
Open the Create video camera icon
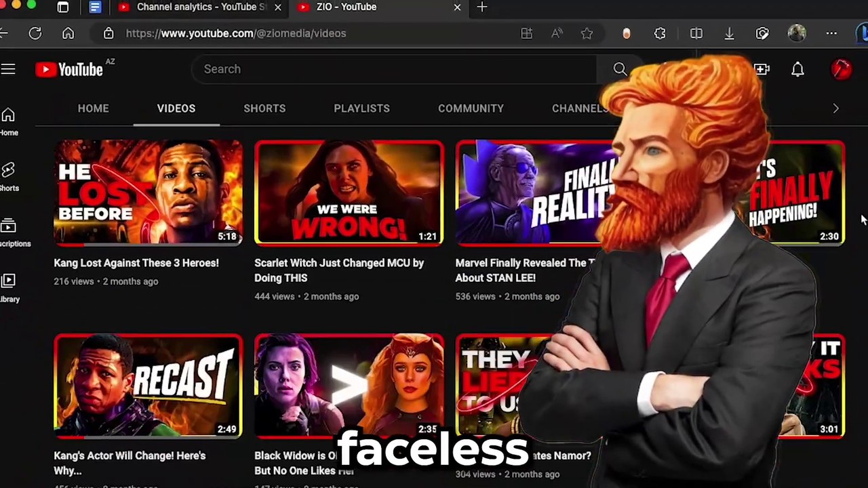[761, 69]
